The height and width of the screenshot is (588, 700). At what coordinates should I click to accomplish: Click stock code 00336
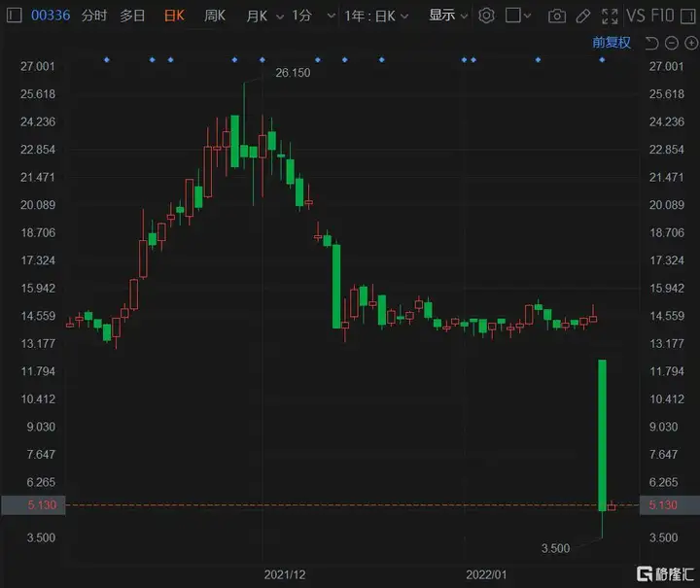51,16
